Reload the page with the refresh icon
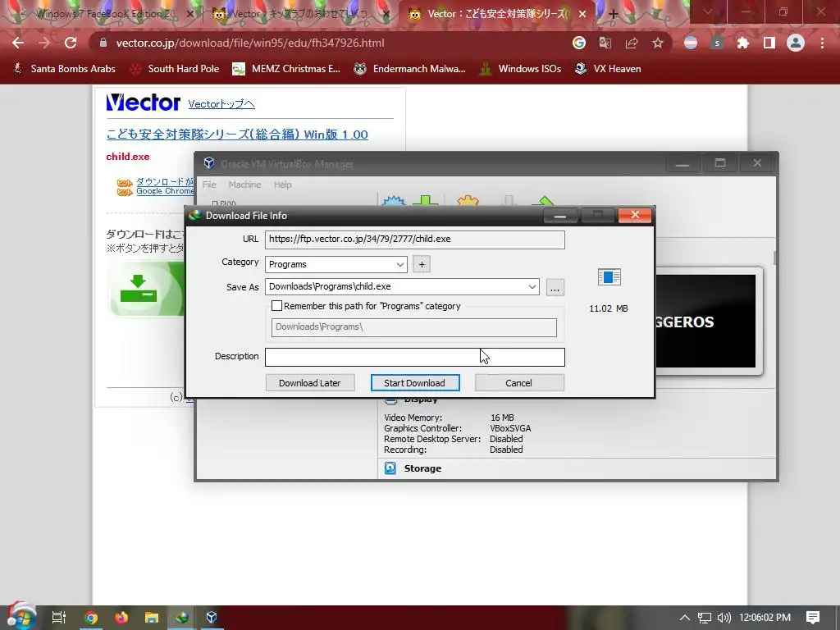 click(71, 43)
